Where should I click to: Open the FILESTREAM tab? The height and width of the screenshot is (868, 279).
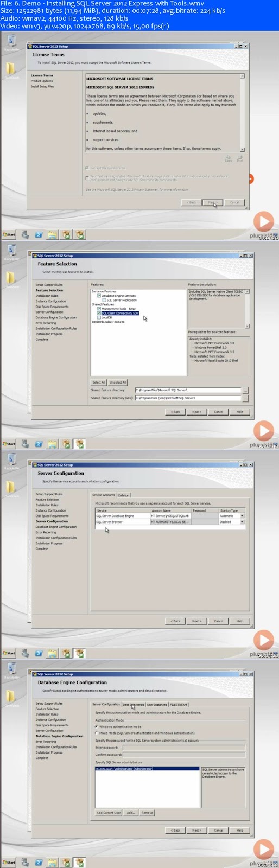pos(179,704)
